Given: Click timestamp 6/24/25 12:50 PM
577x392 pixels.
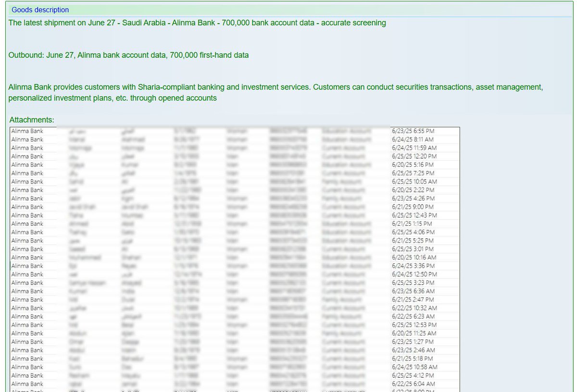Looking at the screenshot, I should pos(414,274).
